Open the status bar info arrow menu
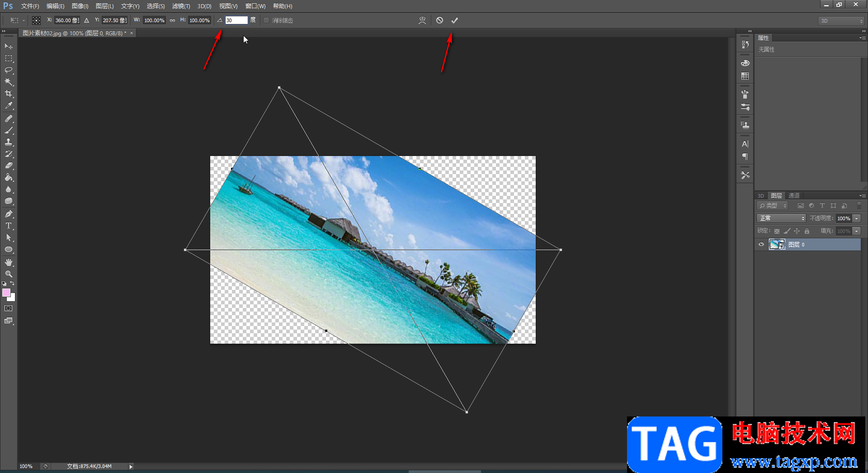 click(x=131, y=466)
